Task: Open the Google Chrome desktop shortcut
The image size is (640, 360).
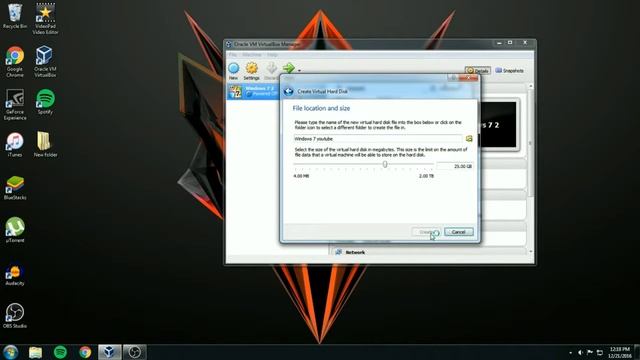Action: coord(15,62)
